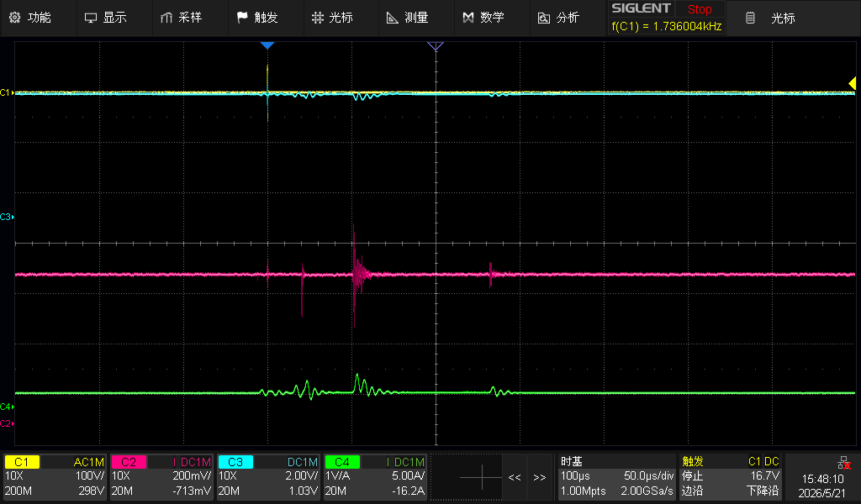The height and width of the screenshot is (504, 861).
Task: Click the C4 offset value -16.2A
Action: pos(408,491)
